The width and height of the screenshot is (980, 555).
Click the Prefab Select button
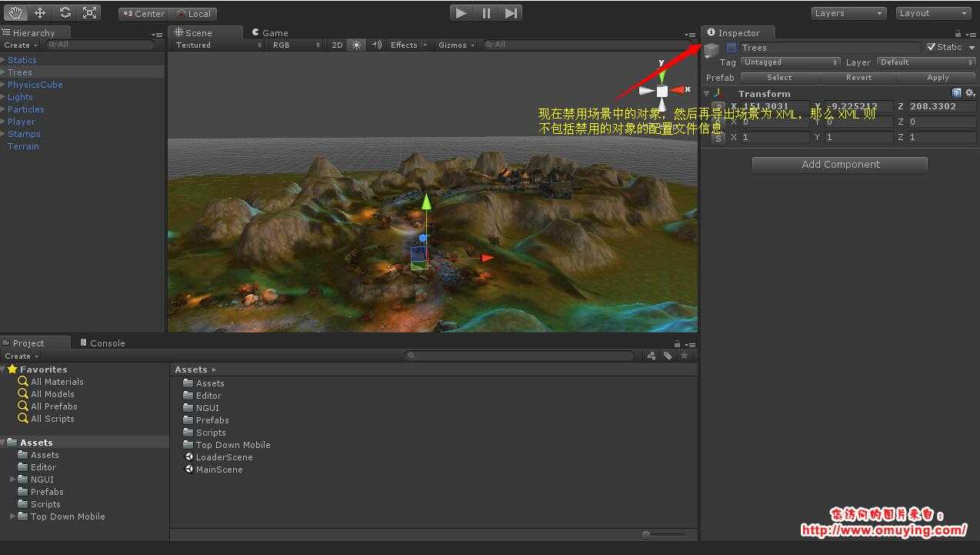tap(779, 77)
